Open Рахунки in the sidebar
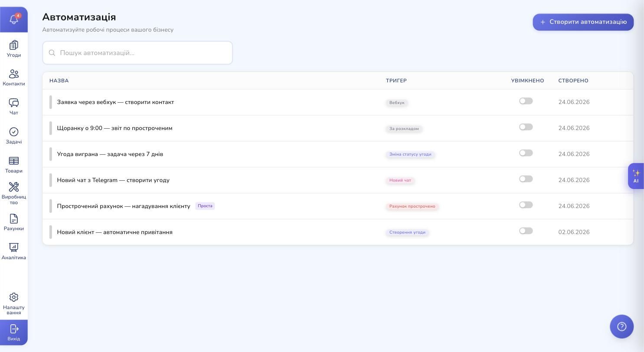 point(14,222)
